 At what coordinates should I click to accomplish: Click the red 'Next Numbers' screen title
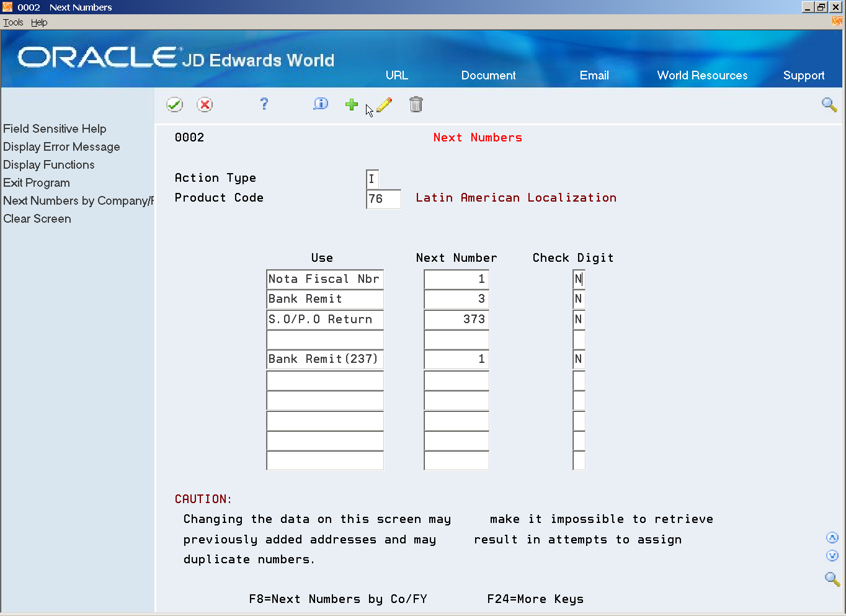point(478,138)
